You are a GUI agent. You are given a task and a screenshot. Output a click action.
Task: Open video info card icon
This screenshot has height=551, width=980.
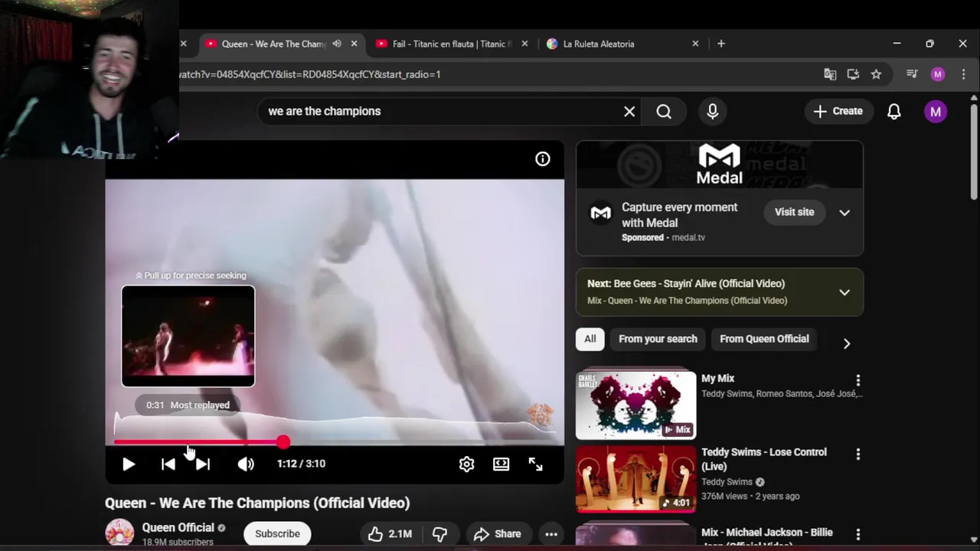coord(542,159)
